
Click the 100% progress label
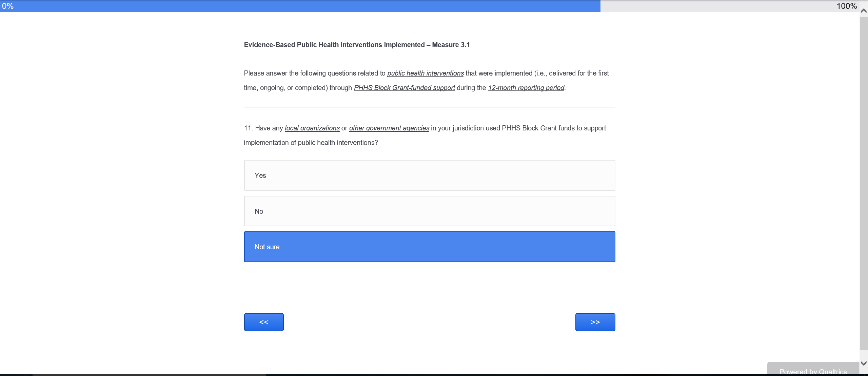pos(846,6)
